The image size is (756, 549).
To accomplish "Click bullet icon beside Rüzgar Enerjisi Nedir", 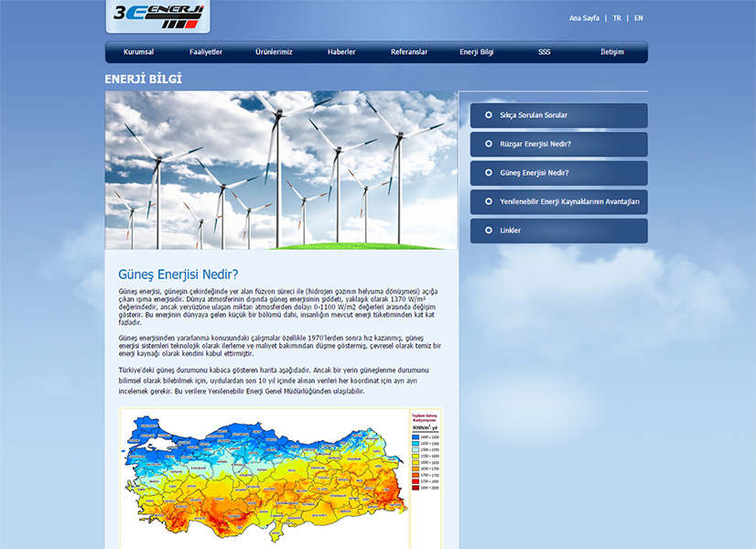I will [x=489, y=144].
